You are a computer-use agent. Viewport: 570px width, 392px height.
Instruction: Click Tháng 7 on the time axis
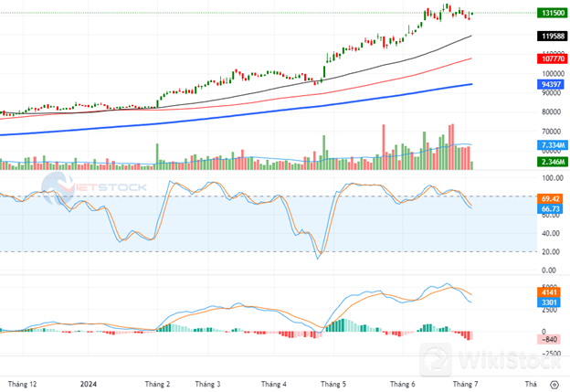(466, 384)
